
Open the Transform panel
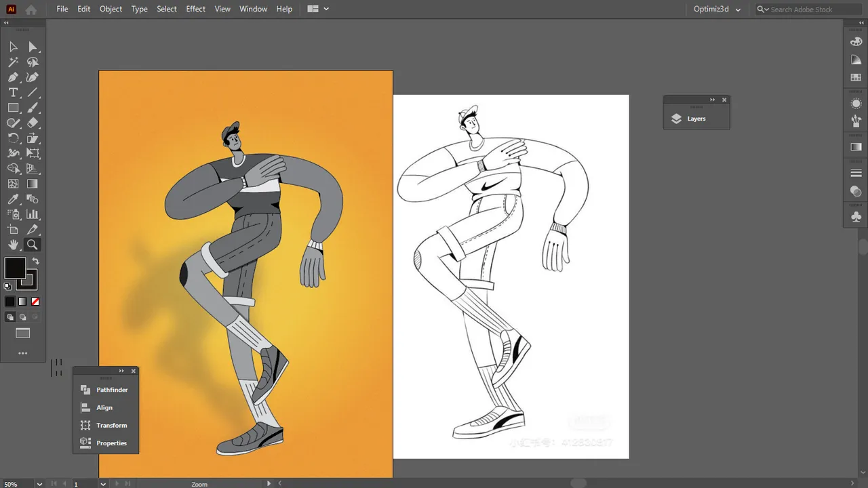click(106, 425)
